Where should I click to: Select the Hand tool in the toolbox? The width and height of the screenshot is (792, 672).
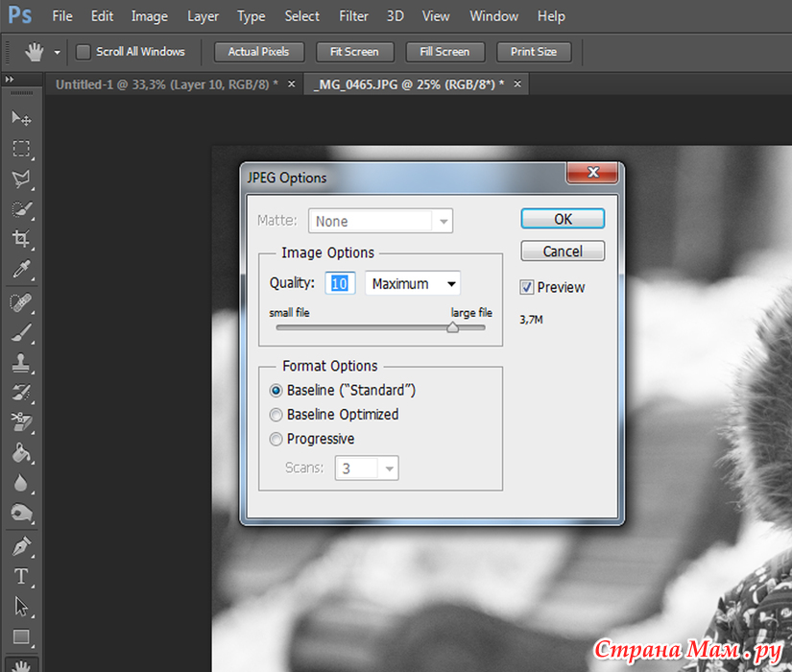[21, 665]
